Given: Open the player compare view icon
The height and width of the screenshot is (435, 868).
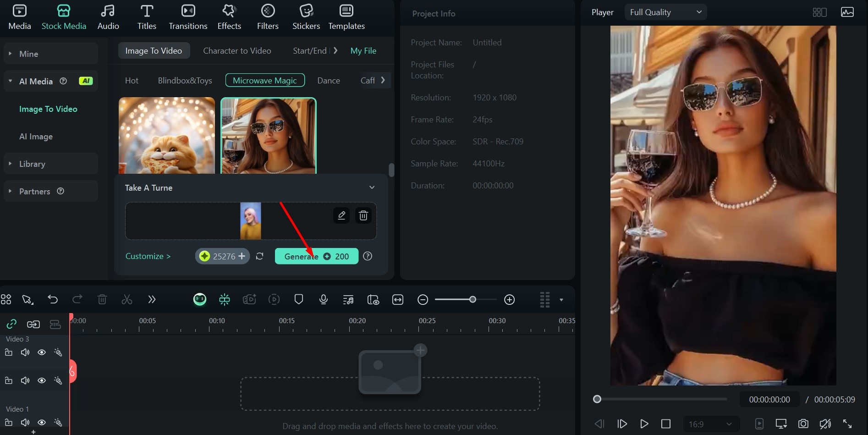Looking at the screenshot, I should point(819,12).
